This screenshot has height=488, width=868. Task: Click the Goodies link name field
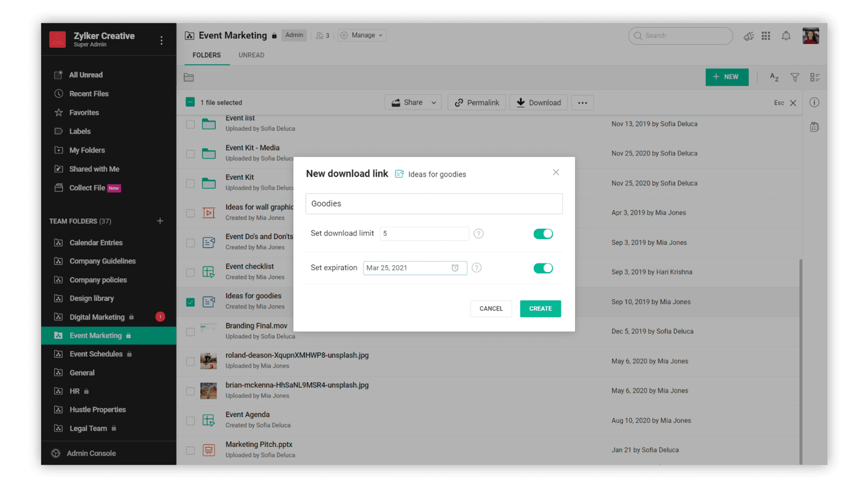tap(433, 204)
